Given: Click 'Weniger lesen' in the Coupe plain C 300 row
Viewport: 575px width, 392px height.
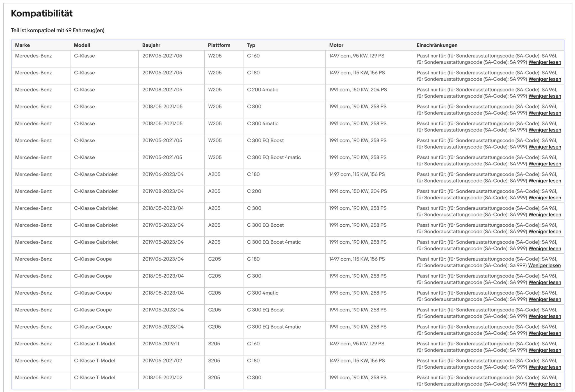Looking at the screenshot, I should [x=545, y=282].
